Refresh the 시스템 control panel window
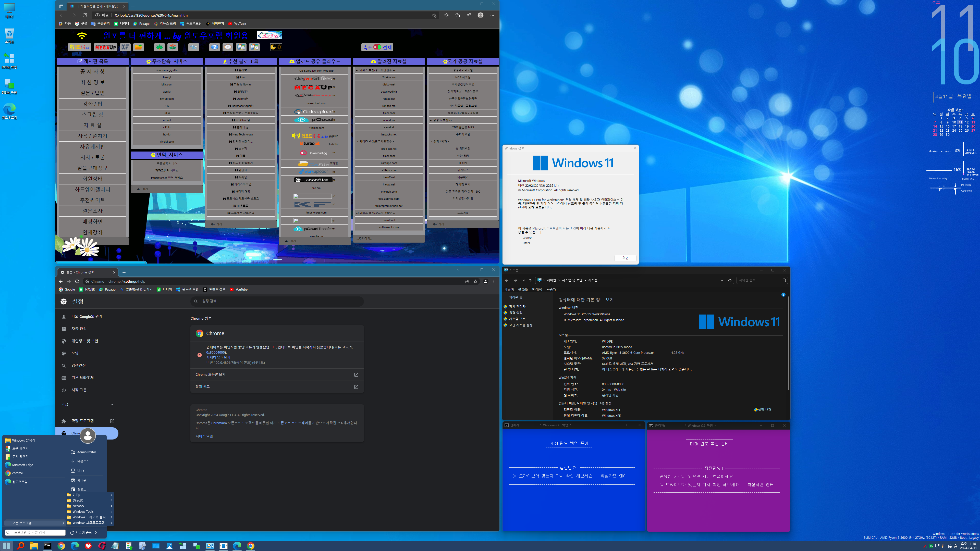This screenshot has height=551, width=980. click(730, 280)
